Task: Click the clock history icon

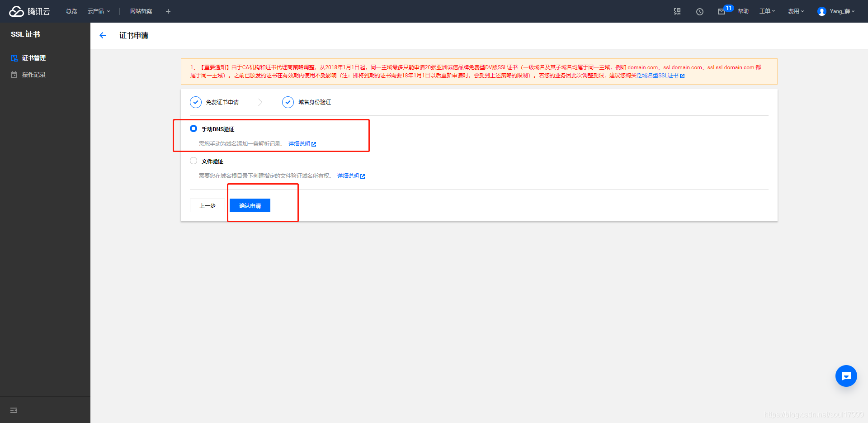Action: pos(700,12)
